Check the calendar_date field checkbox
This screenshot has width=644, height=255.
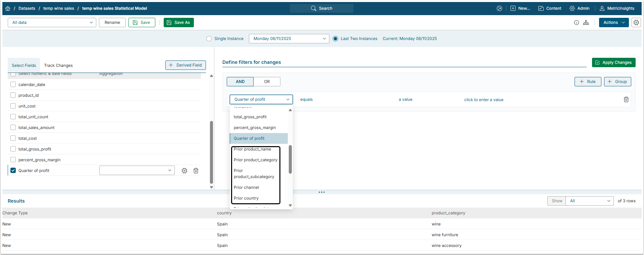[x=13, y=84]
